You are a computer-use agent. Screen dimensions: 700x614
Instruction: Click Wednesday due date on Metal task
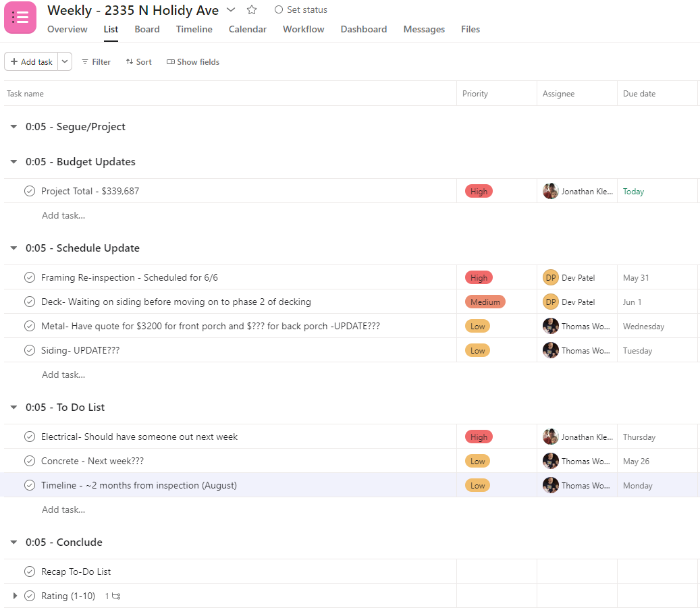[643, 327]
